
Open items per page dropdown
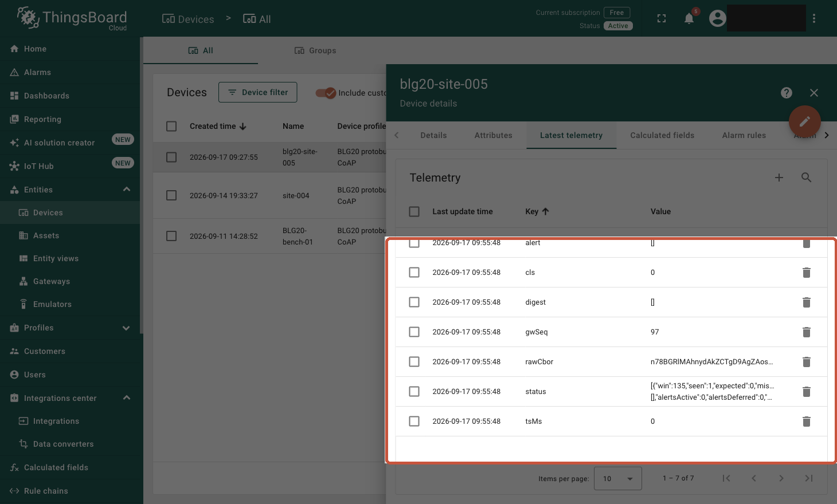pyautogui.click(x=618, y=478)
